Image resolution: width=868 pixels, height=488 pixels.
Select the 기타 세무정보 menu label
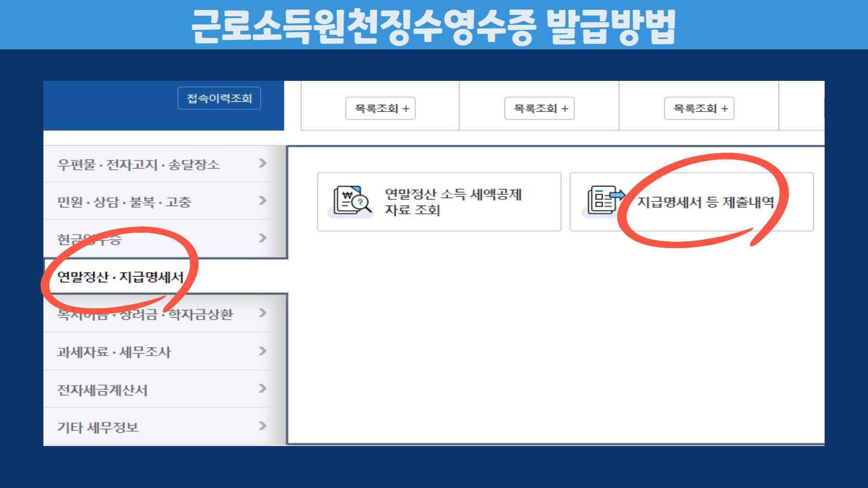coord(98,427)
